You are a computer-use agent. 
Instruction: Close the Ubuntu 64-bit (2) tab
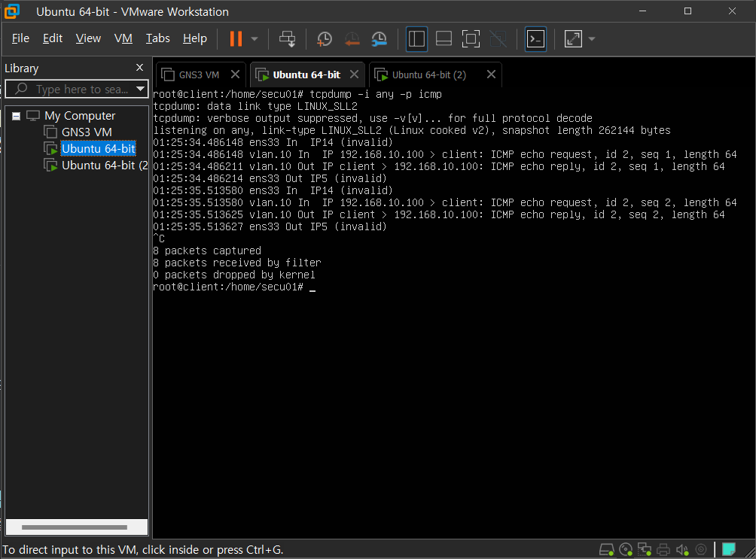(491, 74)
